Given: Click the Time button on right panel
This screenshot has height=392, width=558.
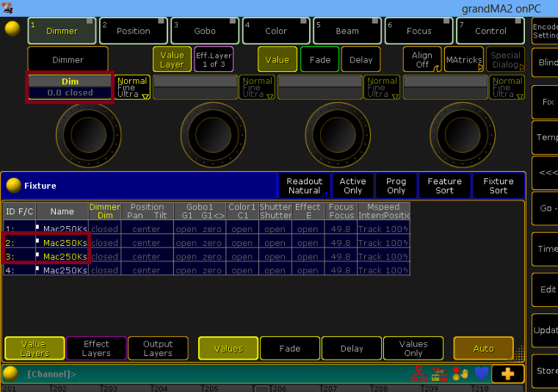Looking at the screenshot, I should click(x=546, y=249).
